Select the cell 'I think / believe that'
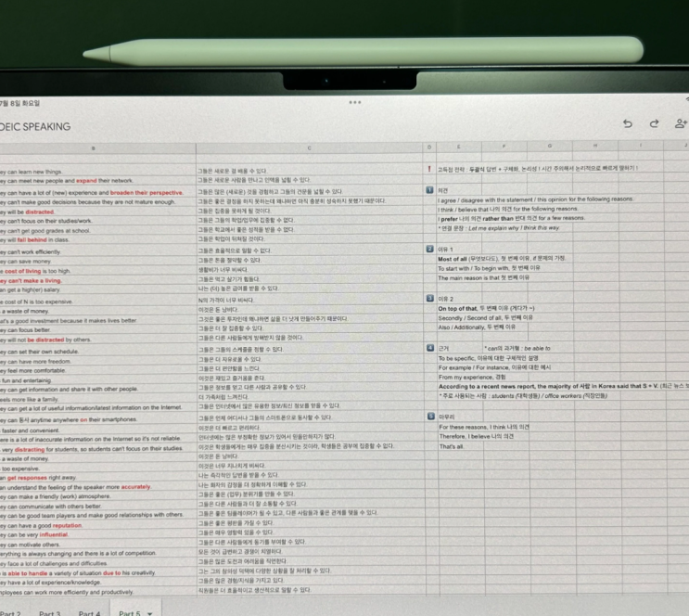 tap(507, 210)
